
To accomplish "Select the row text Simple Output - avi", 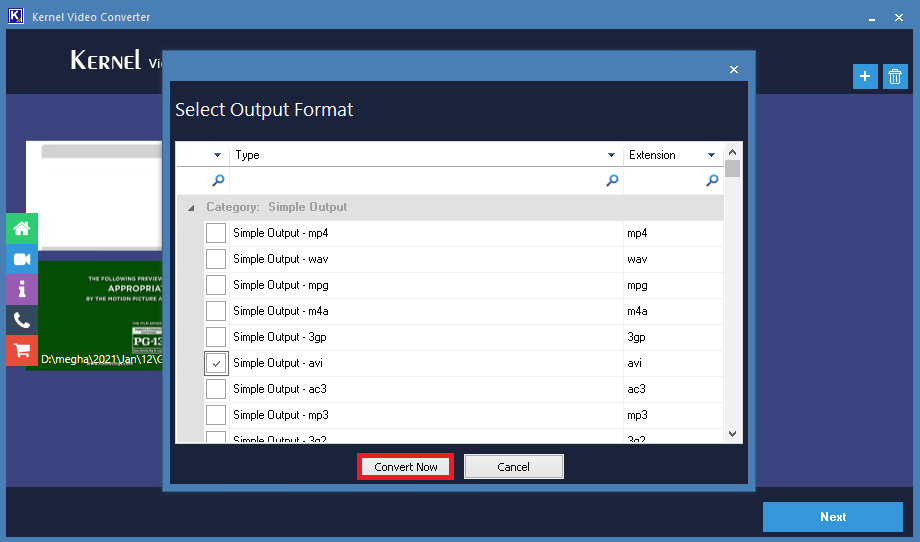I will (278, 363).
